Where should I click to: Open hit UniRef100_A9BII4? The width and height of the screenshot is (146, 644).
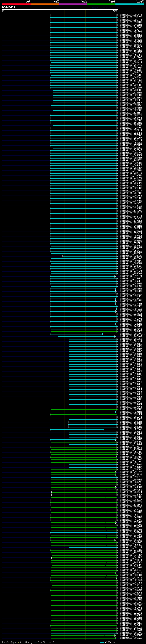click(x=131, y=560)
